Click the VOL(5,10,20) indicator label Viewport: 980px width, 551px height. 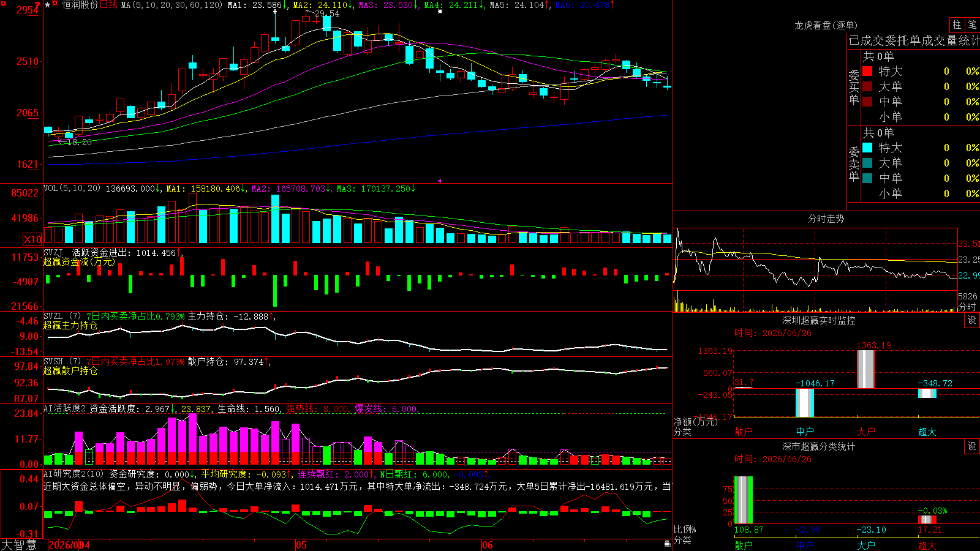[72, 189]
